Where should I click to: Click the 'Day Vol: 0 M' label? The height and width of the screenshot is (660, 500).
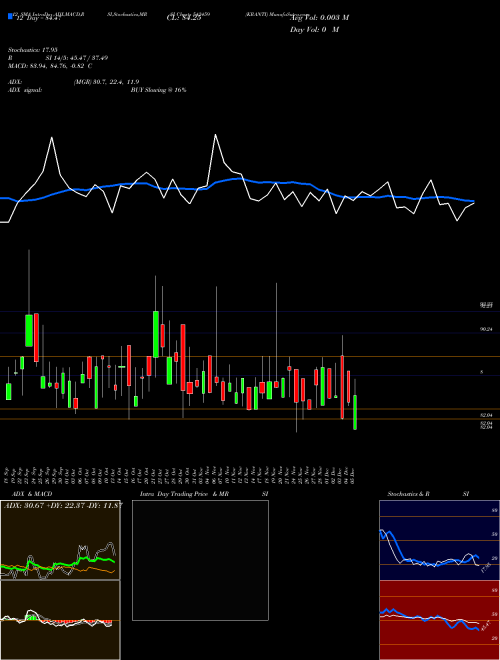314,29
